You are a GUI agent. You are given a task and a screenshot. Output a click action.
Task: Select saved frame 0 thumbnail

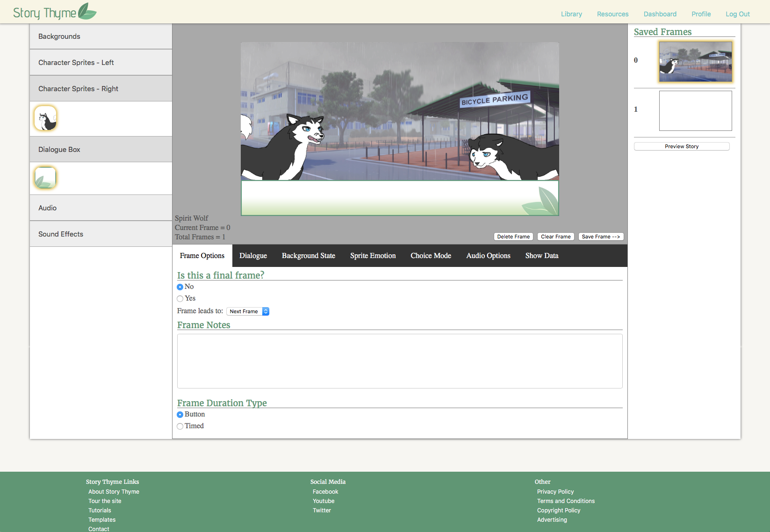pyautogui.click(x=696, y=62)
